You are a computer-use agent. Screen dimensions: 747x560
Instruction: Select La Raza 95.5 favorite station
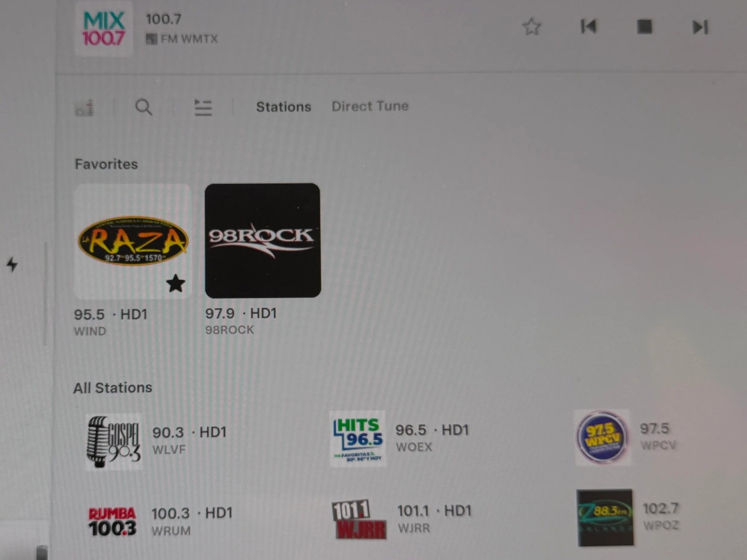tap(133, 241)
